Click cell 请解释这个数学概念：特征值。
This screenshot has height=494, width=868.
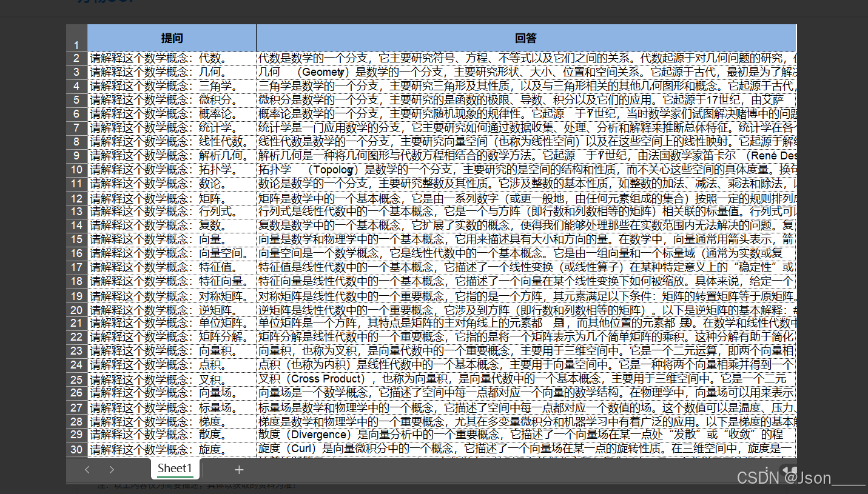[x=172, y=267]
